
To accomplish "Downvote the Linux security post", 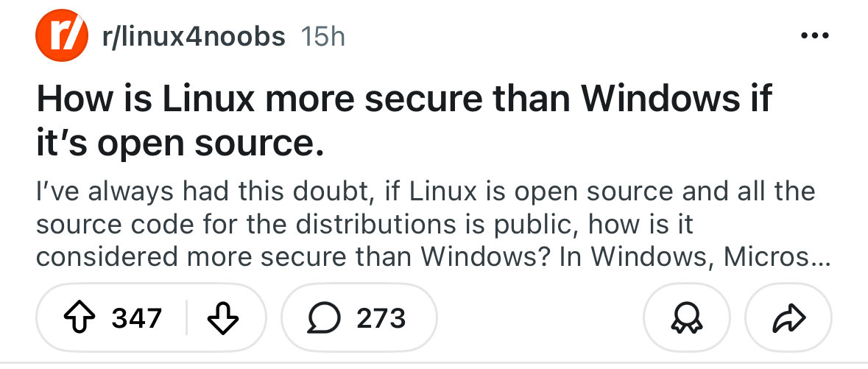I will [223, 318].
